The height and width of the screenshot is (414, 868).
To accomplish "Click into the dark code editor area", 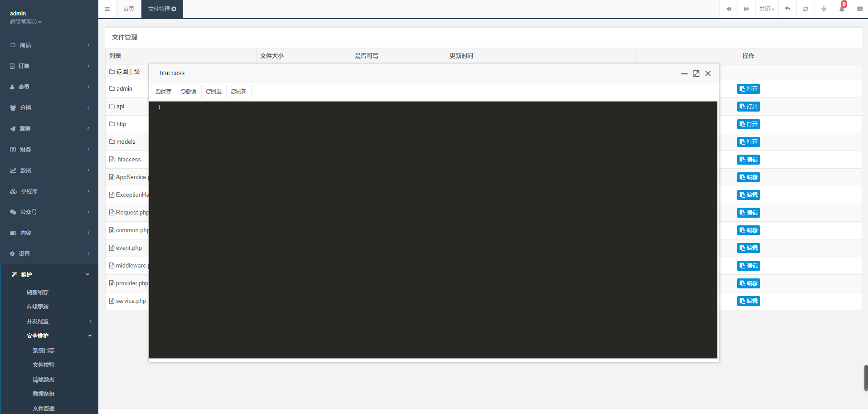I will pyautogui.click(x=433, y=230).
